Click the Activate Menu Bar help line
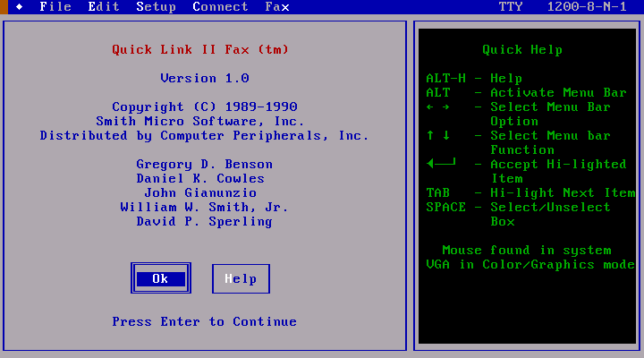The width and height of the screenshot is (644, 358). [526, 92]
